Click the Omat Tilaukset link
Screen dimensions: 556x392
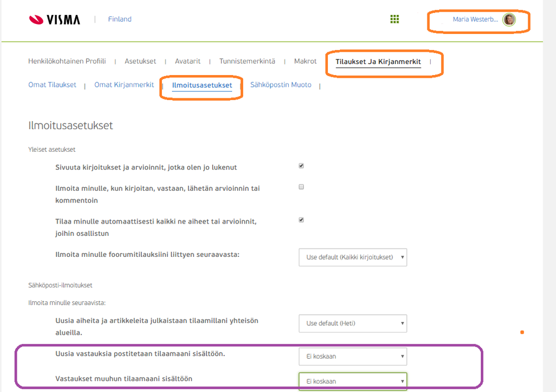pos(52,85)
